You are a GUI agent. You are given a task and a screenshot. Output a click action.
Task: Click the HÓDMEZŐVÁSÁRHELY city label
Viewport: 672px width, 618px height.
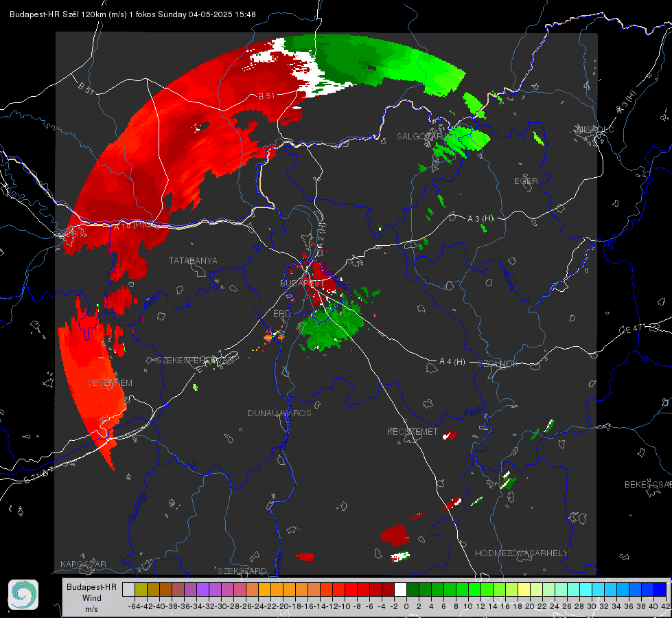tap(522, 553)
